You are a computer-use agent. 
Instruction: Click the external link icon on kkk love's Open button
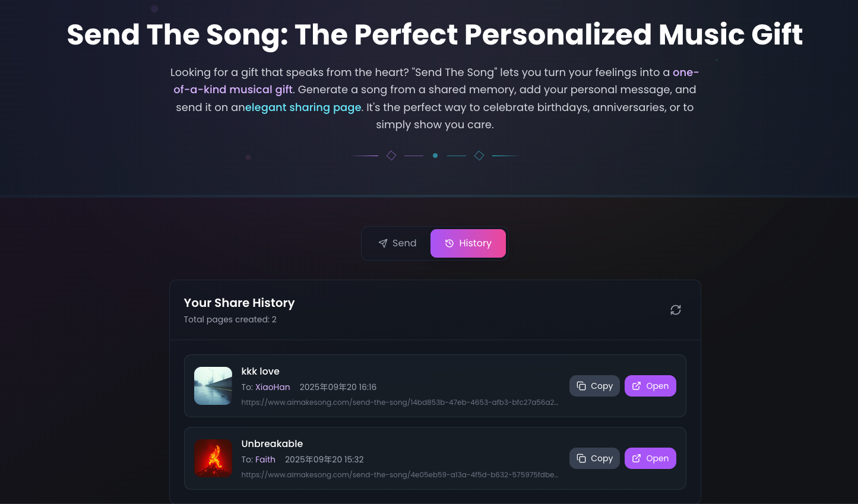point(637,386)
